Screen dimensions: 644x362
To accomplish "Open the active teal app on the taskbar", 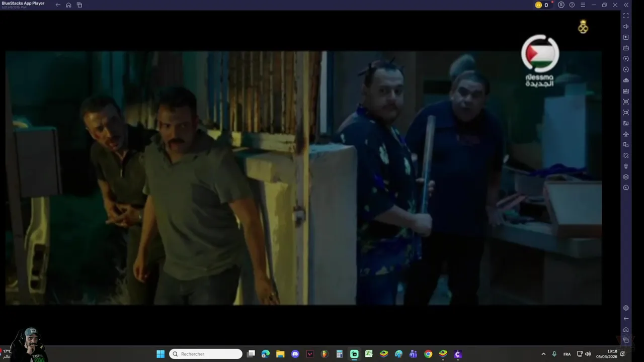I will (x=354, y=354).
